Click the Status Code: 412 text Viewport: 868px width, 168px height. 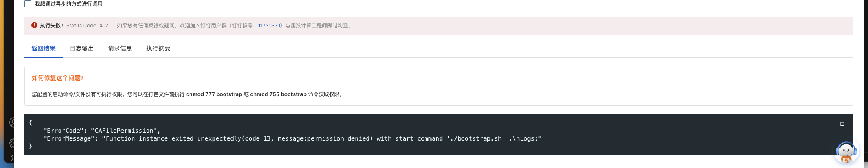click(87, 26)
